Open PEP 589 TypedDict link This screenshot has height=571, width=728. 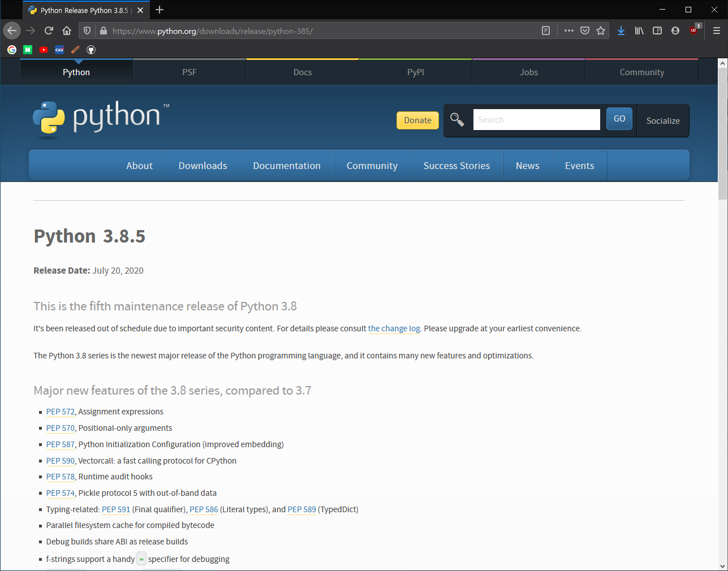pyautogui.click(x=302, y=509)
